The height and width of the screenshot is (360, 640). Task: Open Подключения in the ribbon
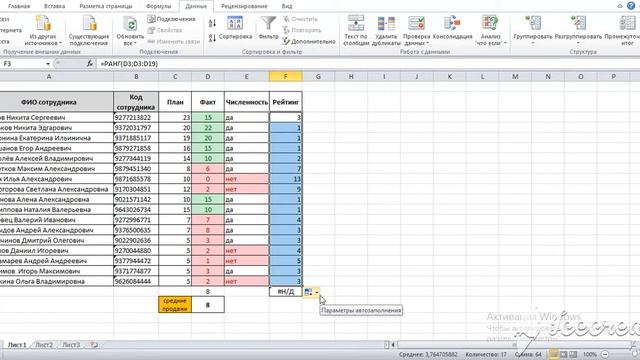pyautogui.click(x=171, y=19)
